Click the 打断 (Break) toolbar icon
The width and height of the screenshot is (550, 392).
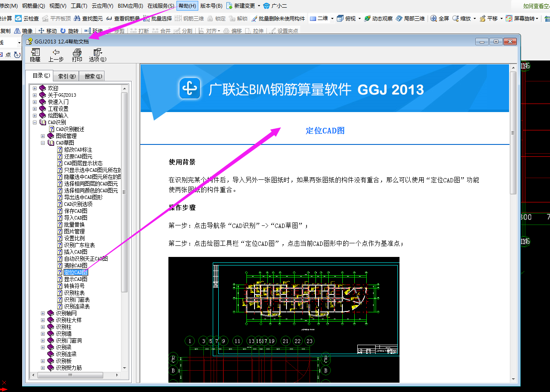(134, 31)
